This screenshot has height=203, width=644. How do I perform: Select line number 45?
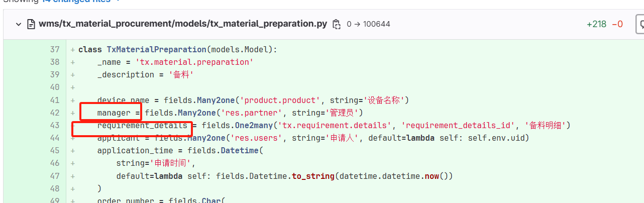coord(54,150)
